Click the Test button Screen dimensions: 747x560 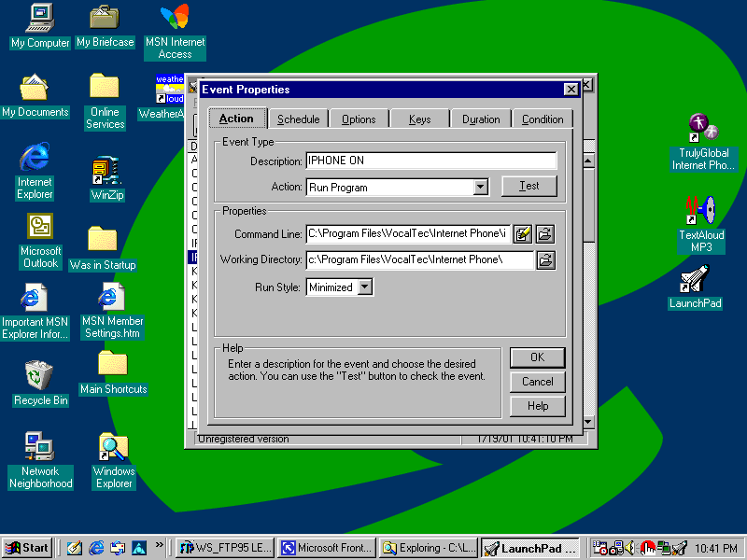pos(529,186)
